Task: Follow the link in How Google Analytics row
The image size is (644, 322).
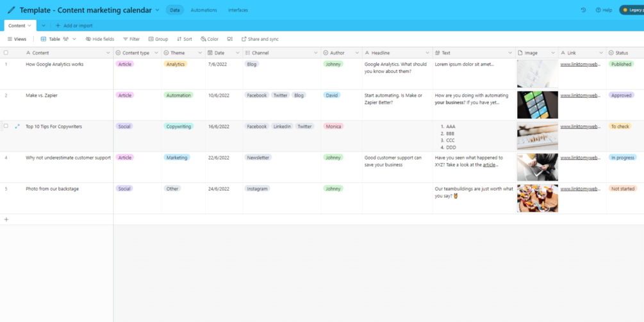Action: (x=581, y=65)
